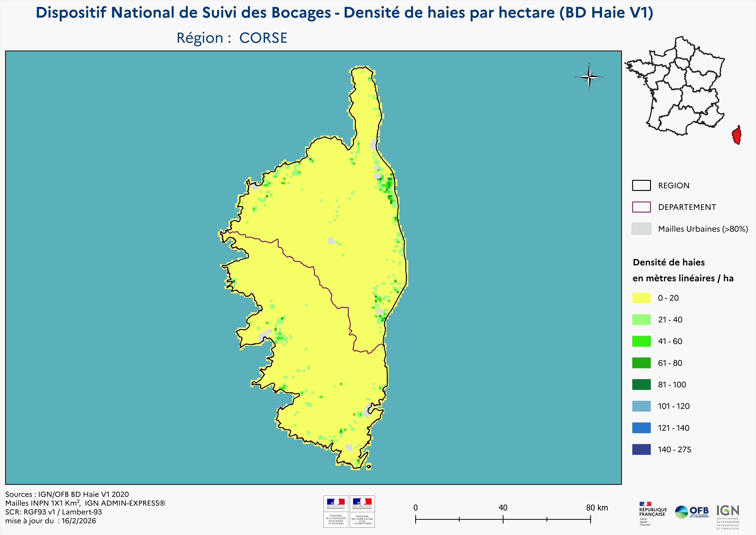This screenshot has width=756, height=535.
Task: Click the REGION black outline legend box
Action: click(641, 186)
